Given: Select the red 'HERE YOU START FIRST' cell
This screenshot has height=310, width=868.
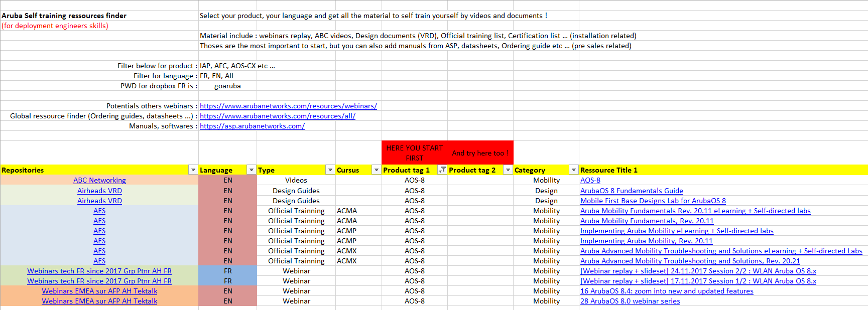Looking at the screenshot, I should (414, 152).
